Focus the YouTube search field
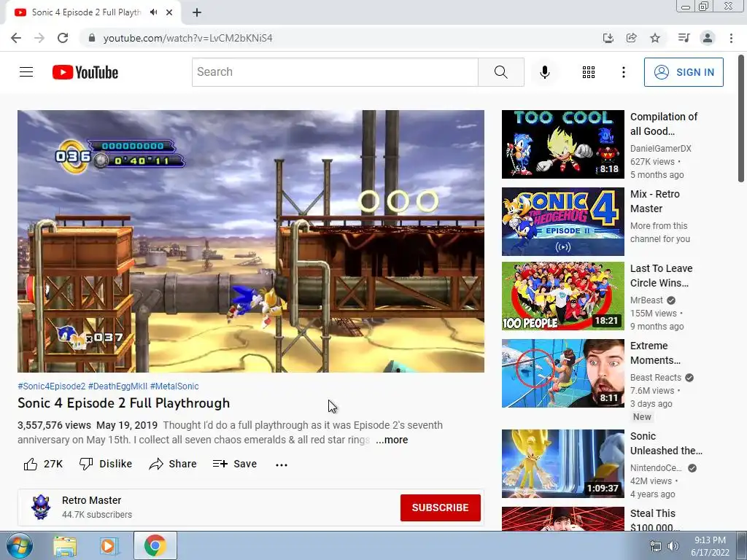 pos(335,72)
